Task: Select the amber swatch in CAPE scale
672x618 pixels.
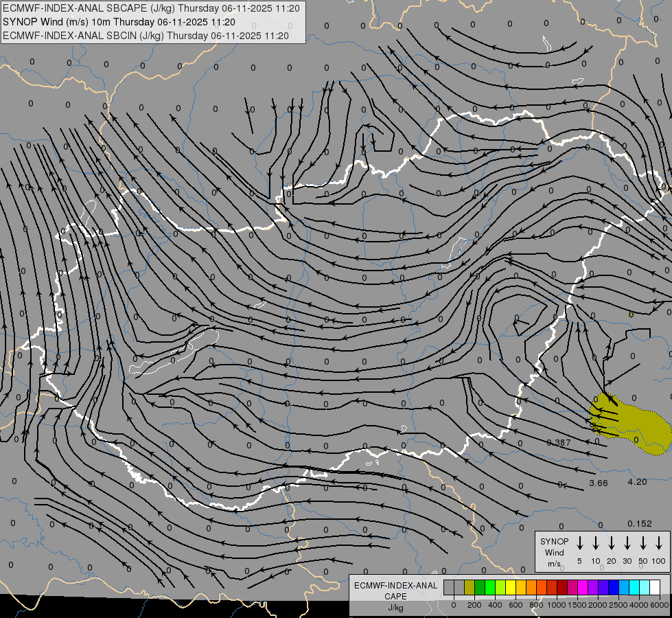Action: (521, 587)
